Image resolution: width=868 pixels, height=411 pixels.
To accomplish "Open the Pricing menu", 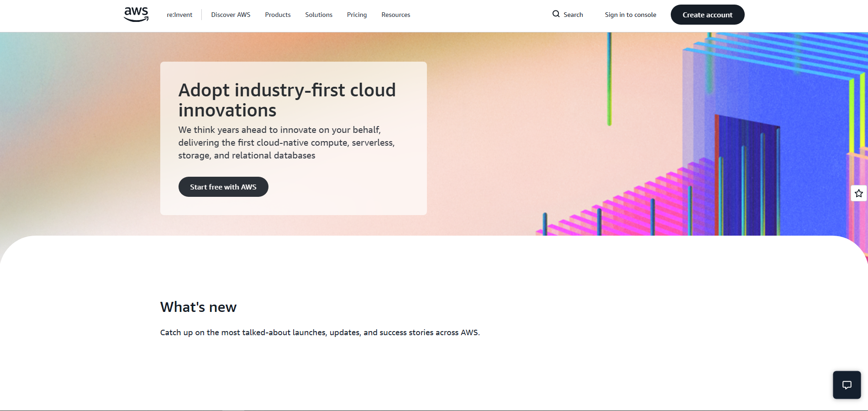I will [x=357, y=15].
